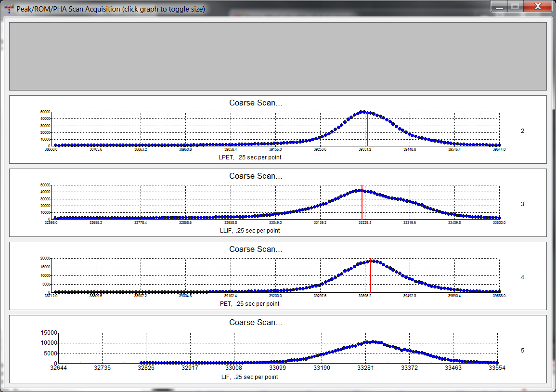Click the red peak marker on LLIF graph
The image size is (556, 392).
pyautogui.click(x=362, y=203)
